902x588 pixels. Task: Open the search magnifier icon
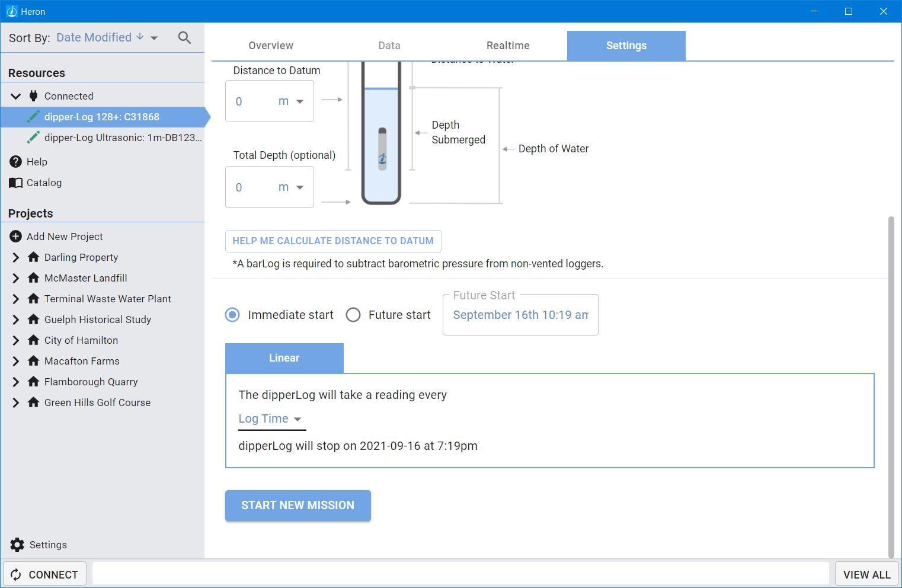(184, 38)
